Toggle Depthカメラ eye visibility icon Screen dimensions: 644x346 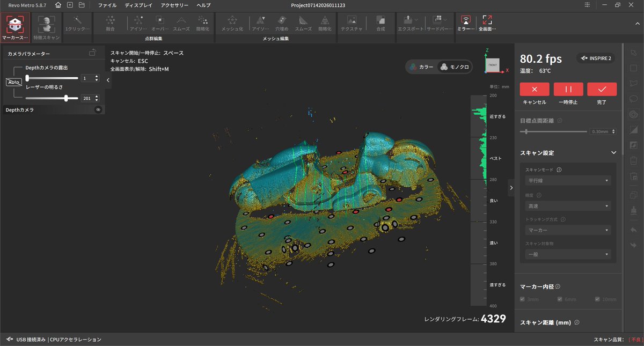pyautogui.click(x=98, y=109)
